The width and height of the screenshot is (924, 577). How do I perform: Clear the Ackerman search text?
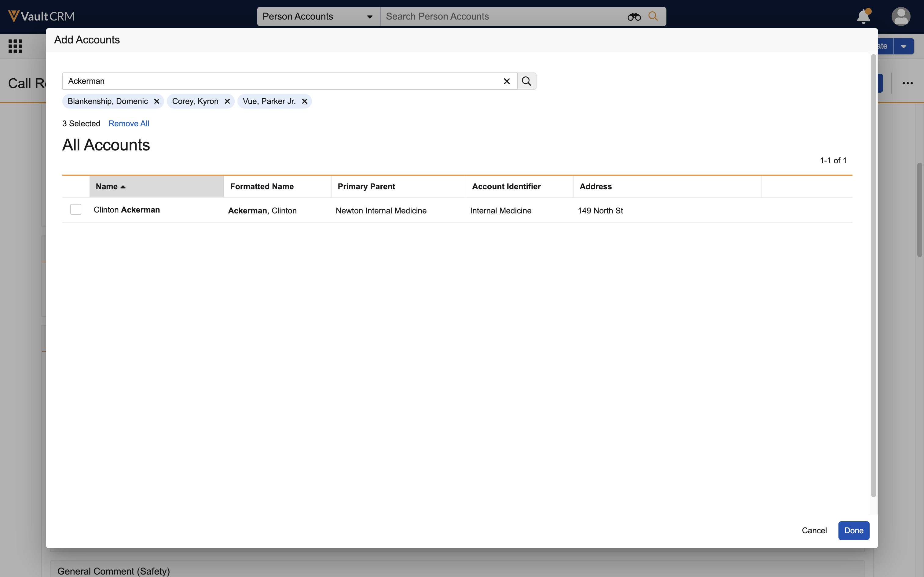(506, 81)
